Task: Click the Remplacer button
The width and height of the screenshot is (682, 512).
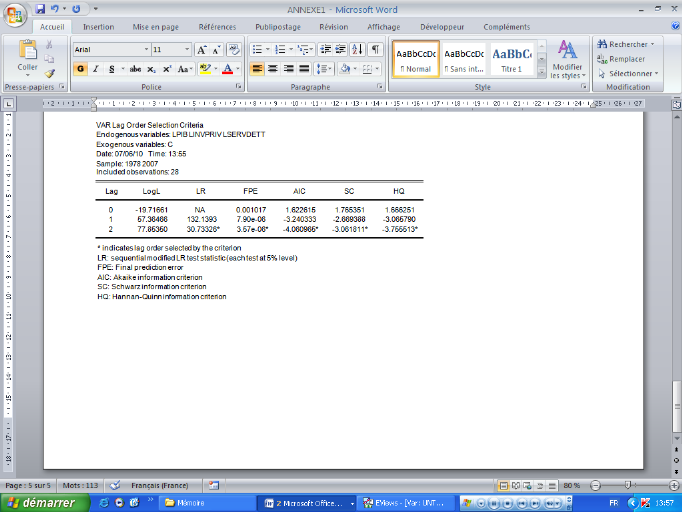Action: click(621, 59)
